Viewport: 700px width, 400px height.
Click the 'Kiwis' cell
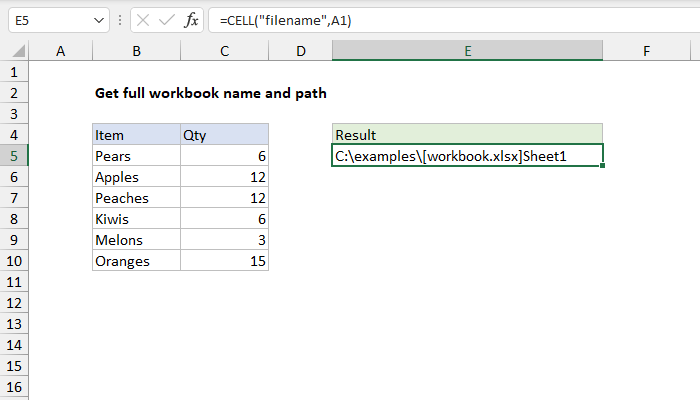pos(137,219)
